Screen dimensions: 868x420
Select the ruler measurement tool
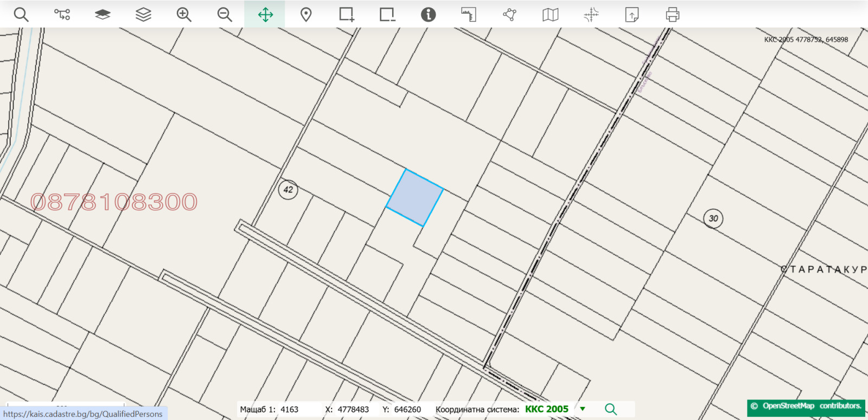(469, 15)
